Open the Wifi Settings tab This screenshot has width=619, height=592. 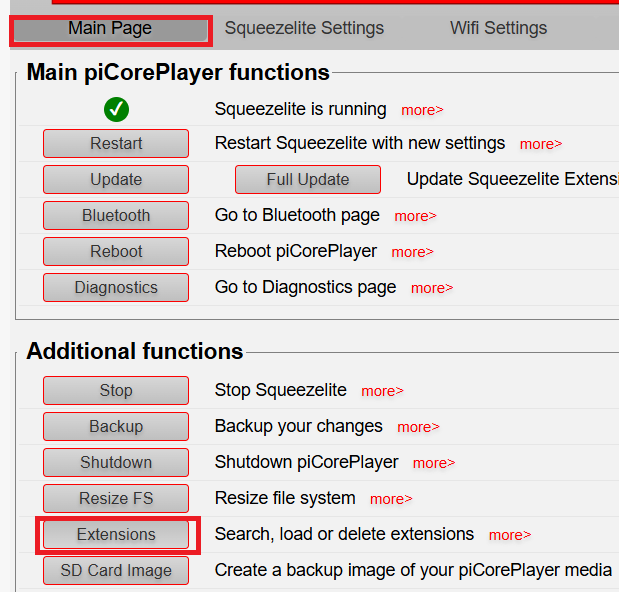498,29
